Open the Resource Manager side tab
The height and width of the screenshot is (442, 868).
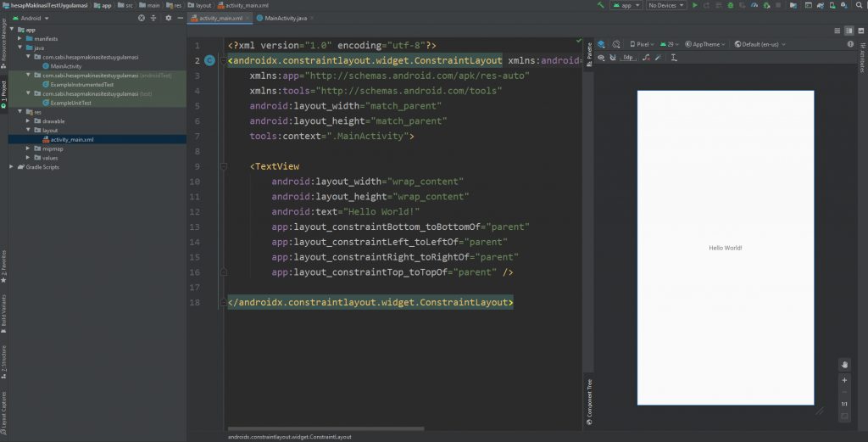tap(4, 43)
